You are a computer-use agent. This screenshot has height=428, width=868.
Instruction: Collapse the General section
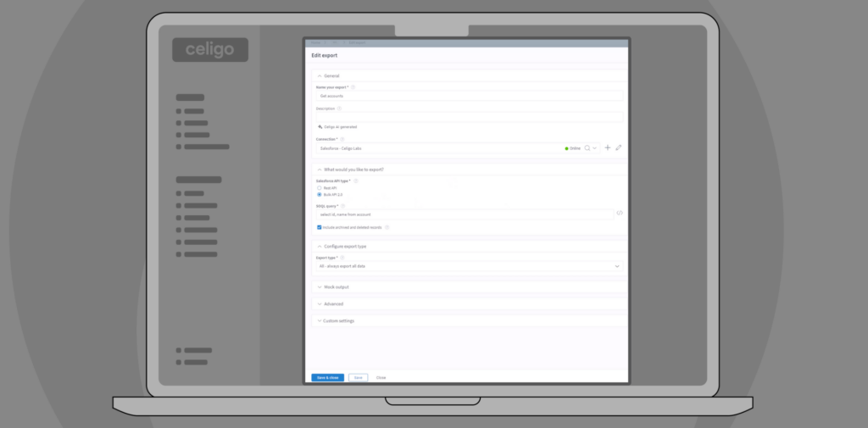[320, 76]
